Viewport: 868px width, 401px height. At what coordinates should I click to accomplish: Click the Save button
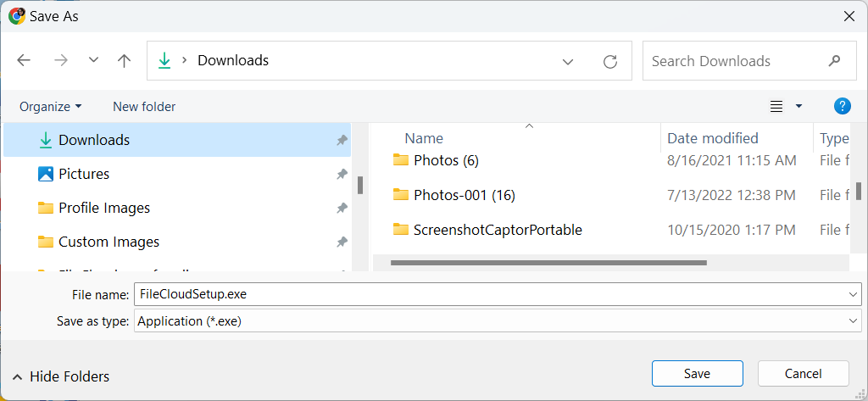[697, 373]
